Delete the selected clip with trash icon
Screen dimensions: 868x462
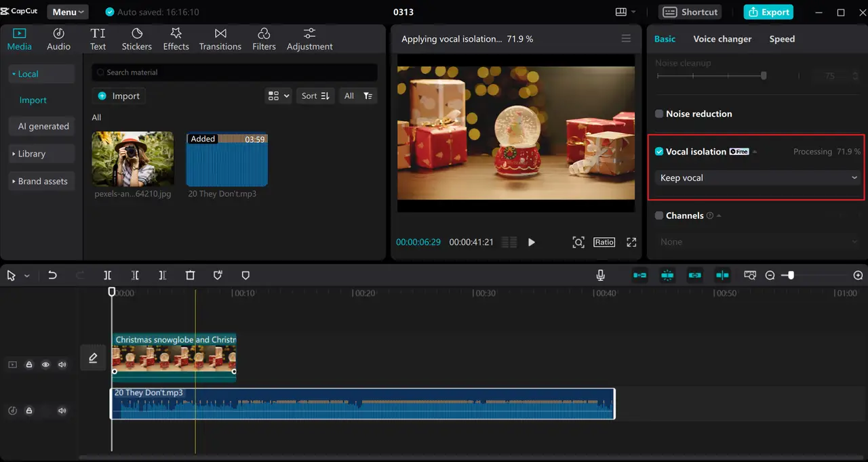point(190,275)
